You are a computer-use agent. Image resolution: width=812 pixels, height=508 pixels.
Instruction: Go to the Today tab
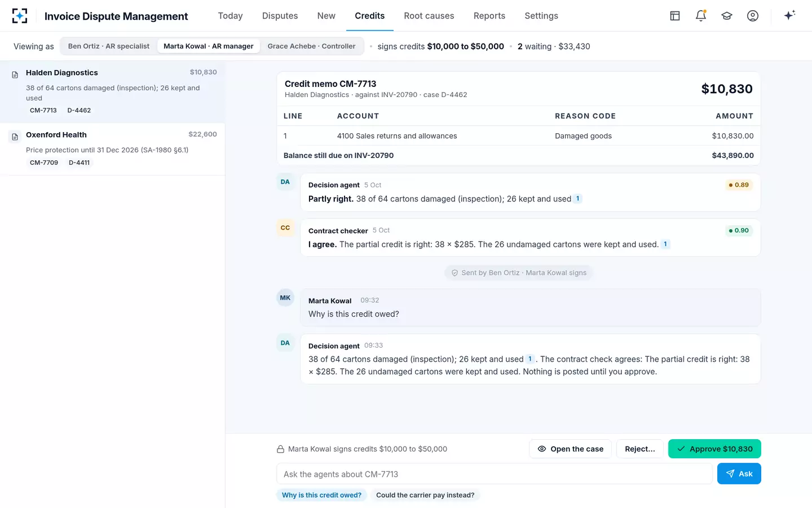pyautogui.click(x=231, y=16)
